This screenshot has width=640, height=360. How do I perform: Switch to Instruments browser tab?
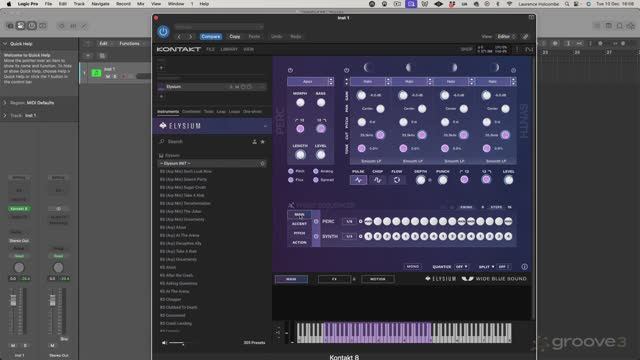point(168,111)
